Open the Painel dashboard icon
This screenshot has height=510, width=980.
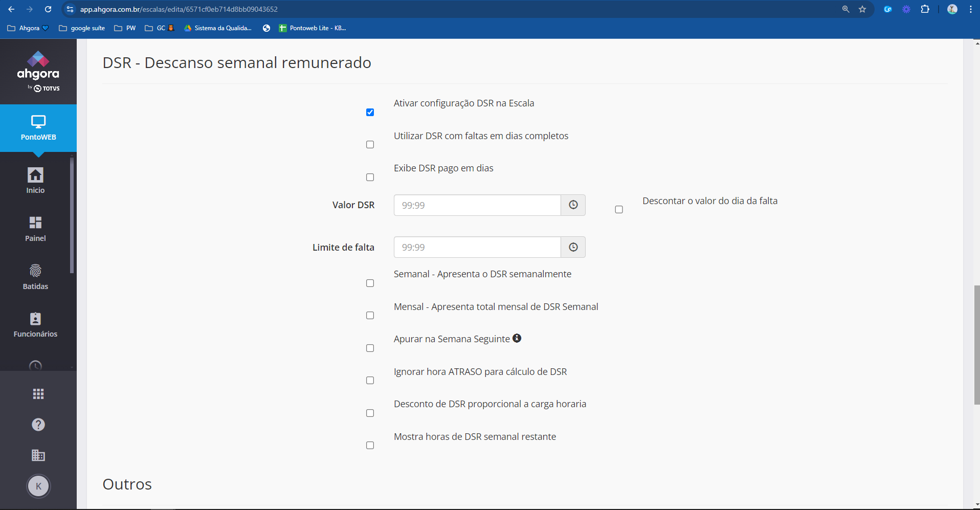click(35, 229)
